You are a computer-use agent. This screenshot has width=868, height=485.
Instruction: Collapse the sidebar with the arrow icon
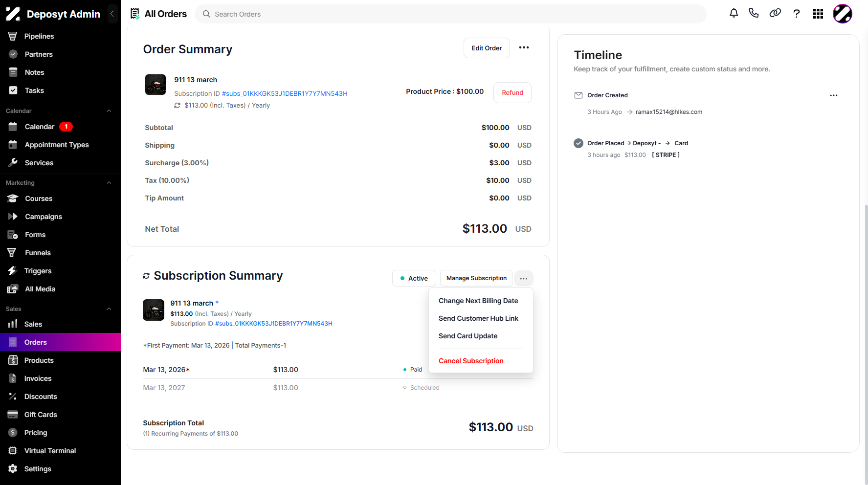point(112,14)
